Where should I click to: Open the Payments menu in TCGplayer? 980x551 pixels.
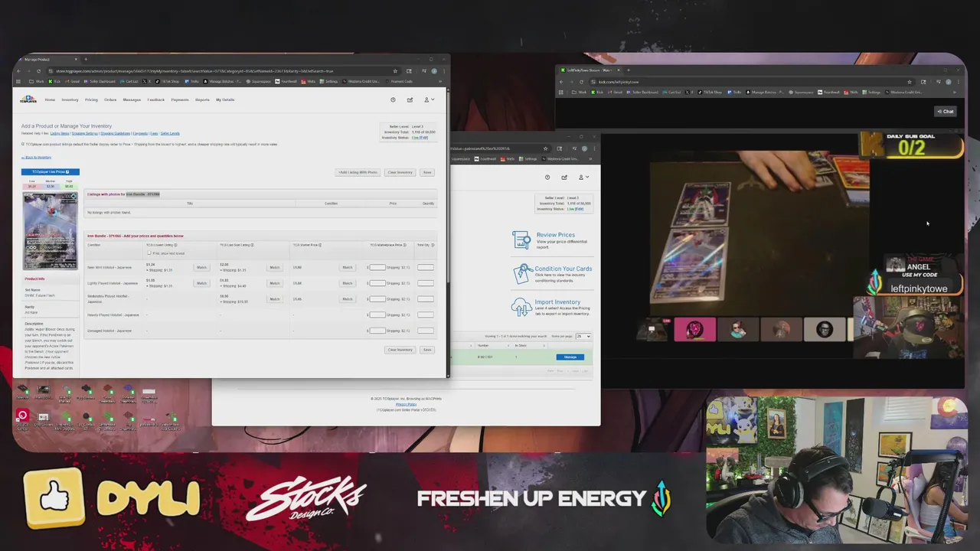[180, 99]
